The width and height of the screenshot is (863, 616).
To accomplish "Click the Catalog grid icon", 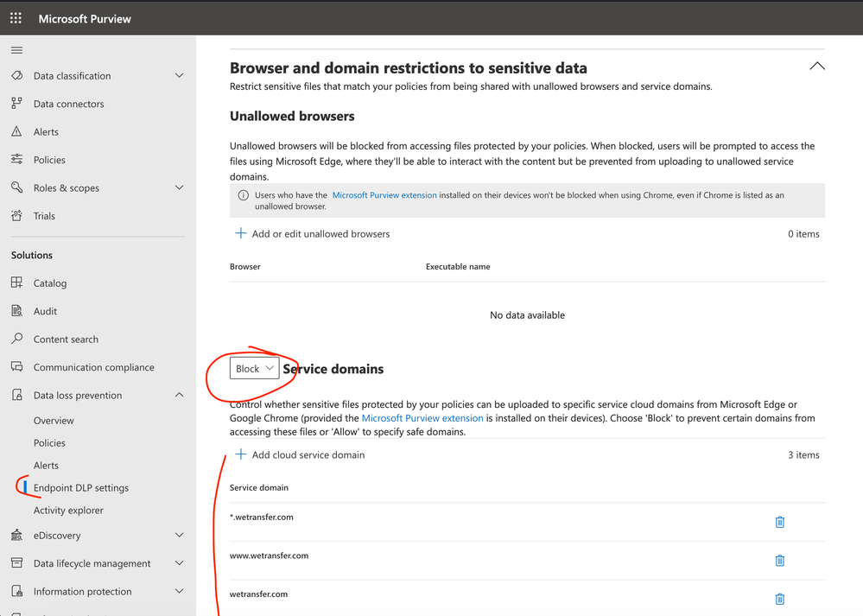I will tap(17, 283).
